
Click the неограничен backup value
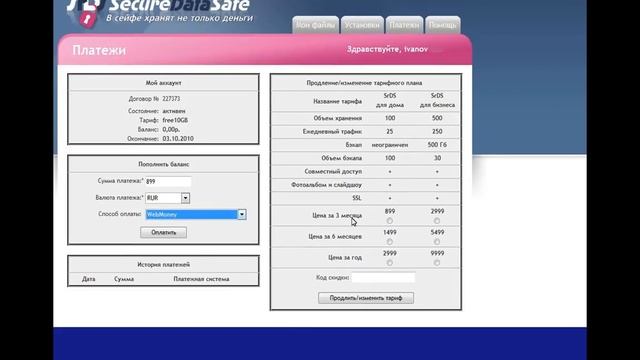point(390,145)
